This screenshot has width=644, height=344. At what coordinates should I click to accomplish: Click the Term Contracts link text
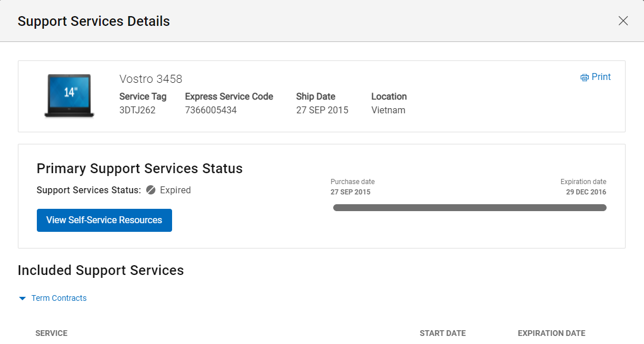[59, 298]
